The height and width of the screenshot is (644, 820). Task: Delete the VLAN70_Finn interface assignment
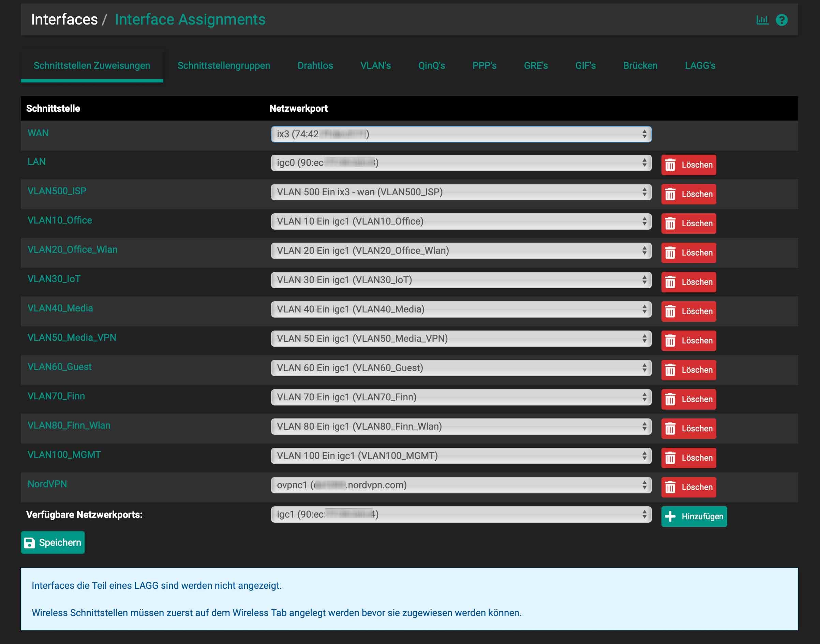coord(688,399)
